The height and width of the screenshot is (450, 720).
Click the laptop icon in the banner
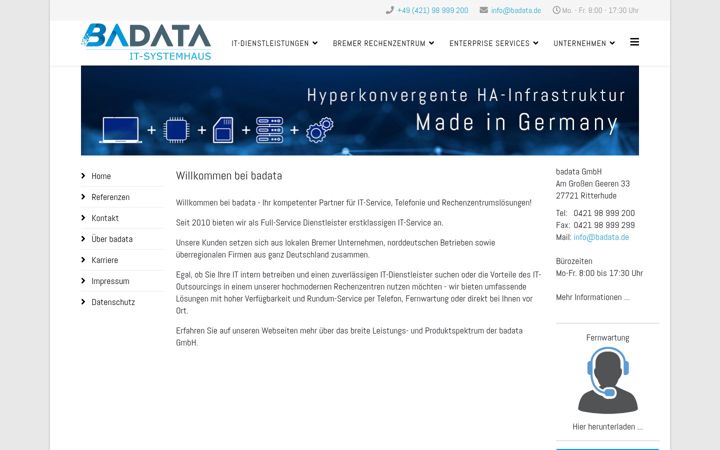pyautogui.click(x=120, y=130)
